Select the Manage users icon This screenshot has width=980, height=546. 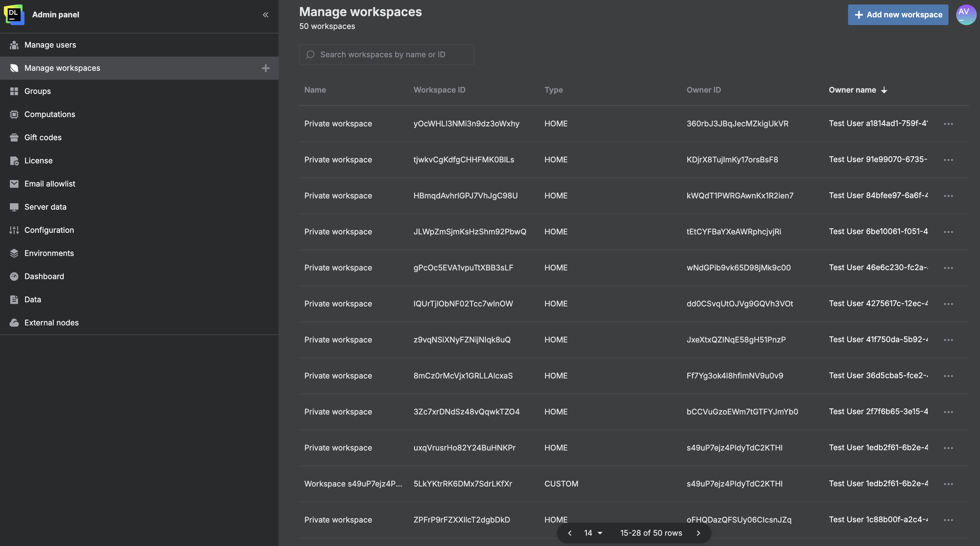(x=14, y=44)
